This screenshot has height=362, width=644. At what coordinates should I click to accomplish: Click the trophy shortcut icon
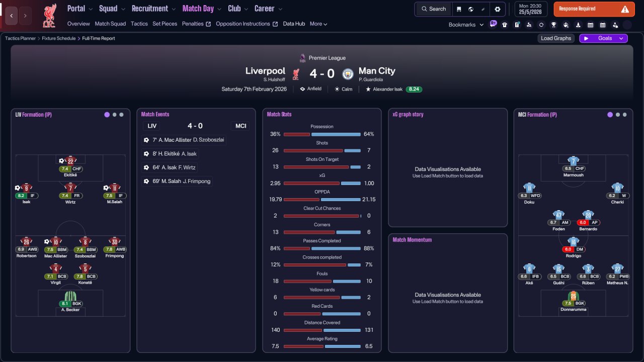tap(553, 25)
